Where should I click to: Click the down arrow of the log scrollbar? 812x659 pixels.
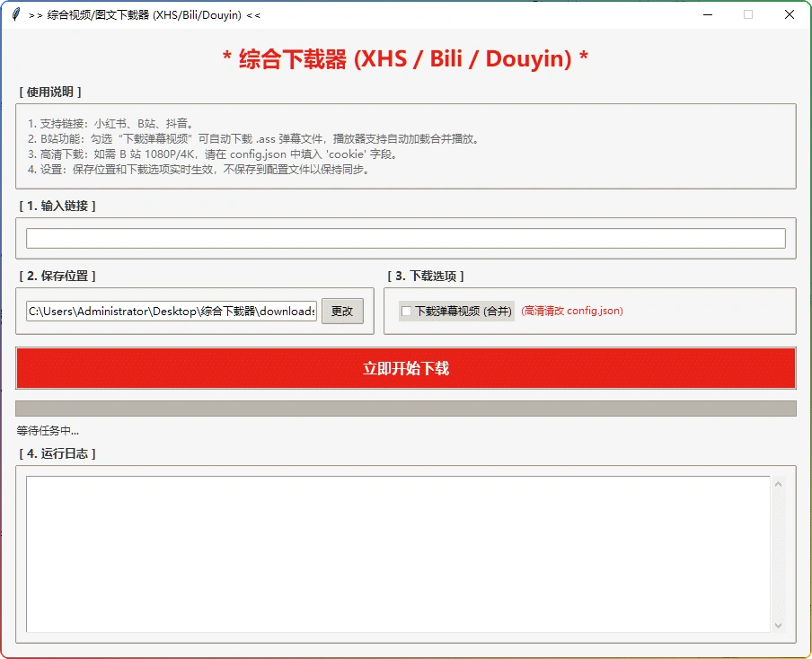(x=779, y=626)
